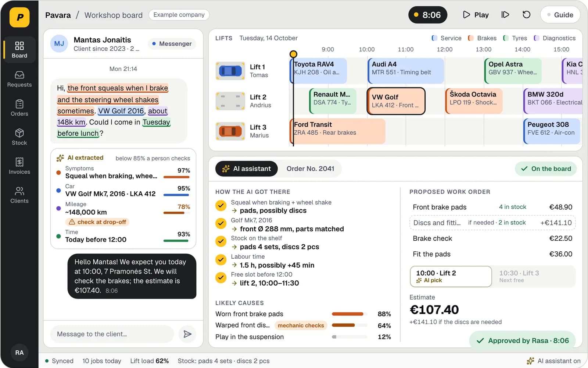
Task: Click the Lift 1 blue car thumbnail
Action: (x=230, y=71)
